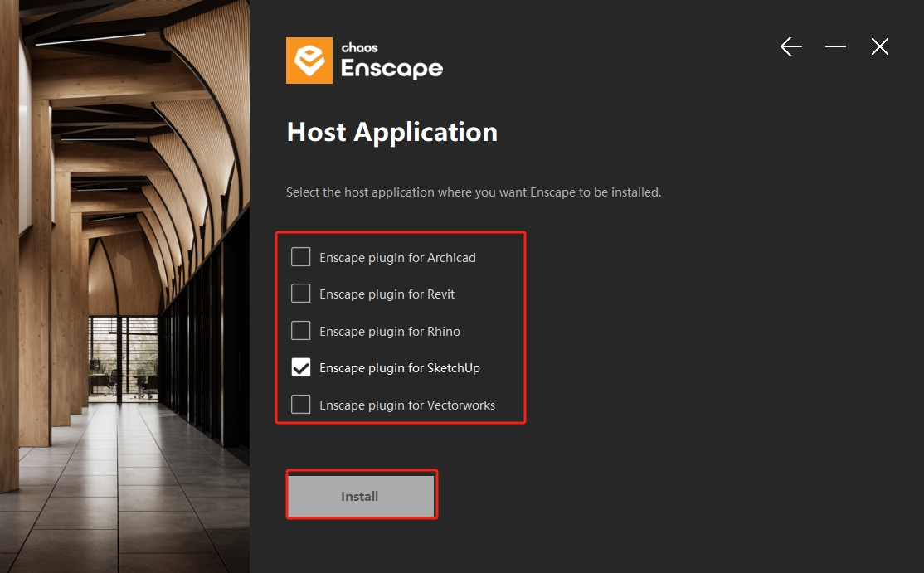Minimize the Enscape installer window

pyautogui.click(x=835, y=46)
